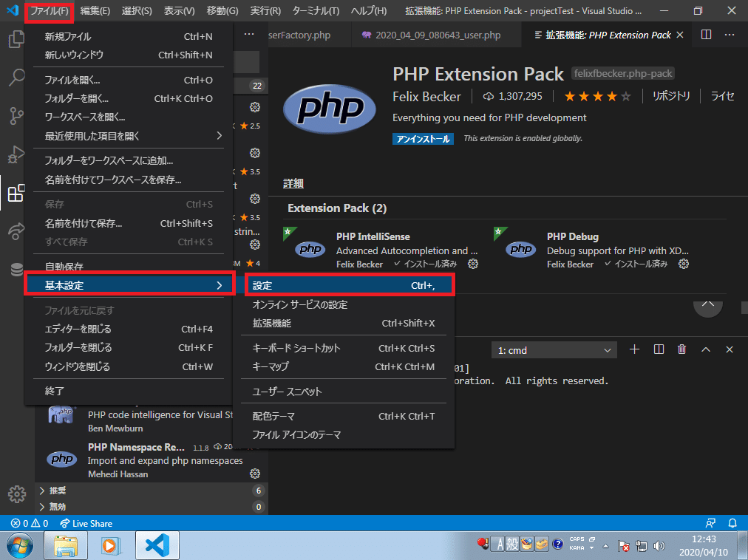Open the 詳細 details tab

(293, 184)
